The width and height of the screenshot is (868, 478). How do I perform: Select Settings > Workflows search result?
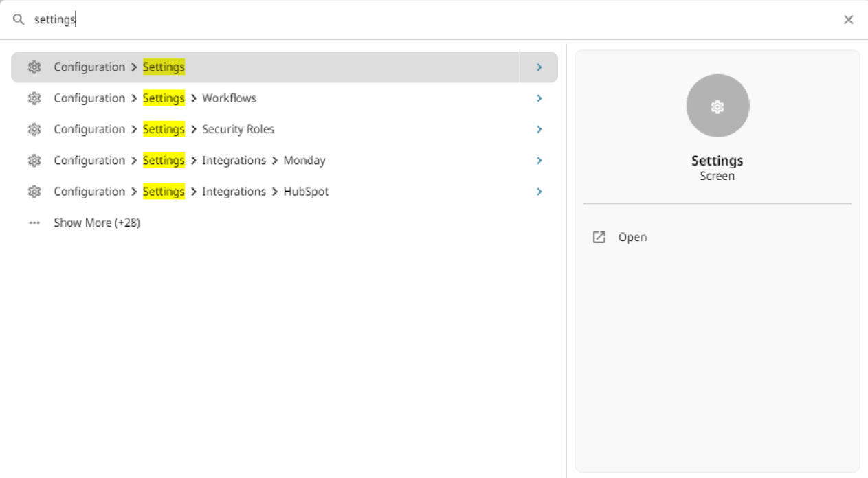tap(229, 98)
